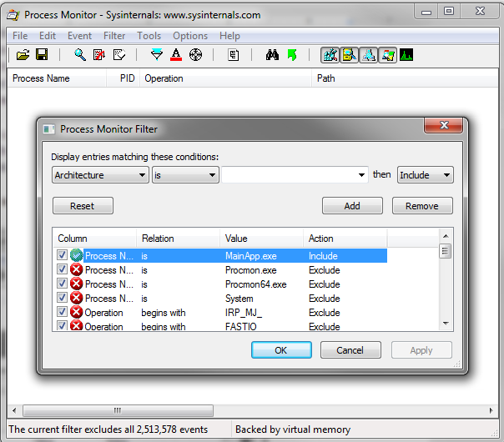
Task: Toggle Show Network Activity toolbar icon
Action: [368, 55]
